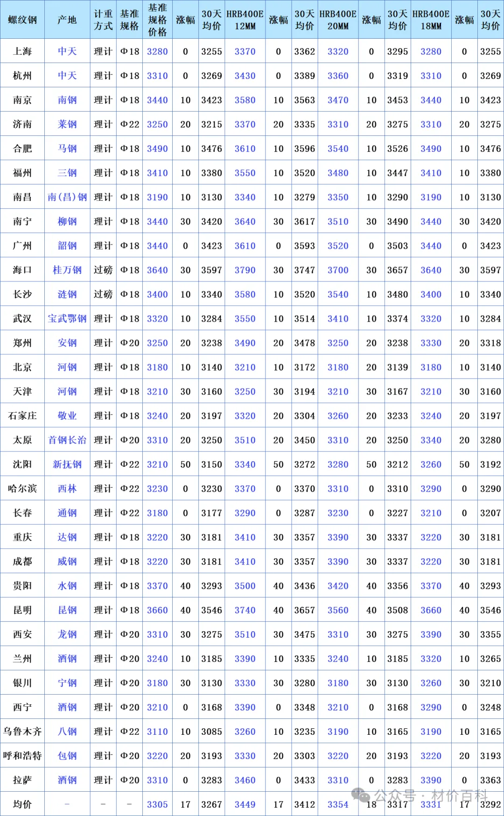Open the 八钢 link in the 乌鲁木齐 row

[67, 731]
